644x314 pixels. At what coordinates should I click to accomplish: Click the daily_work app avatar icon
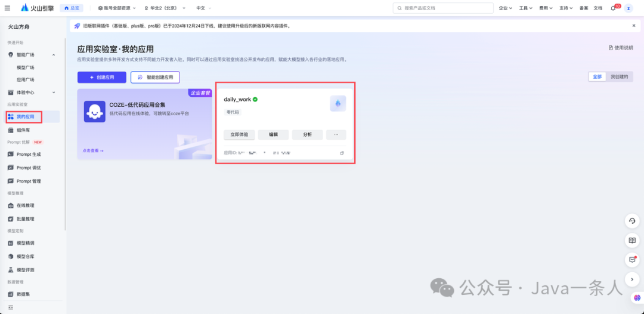point(338,103)
